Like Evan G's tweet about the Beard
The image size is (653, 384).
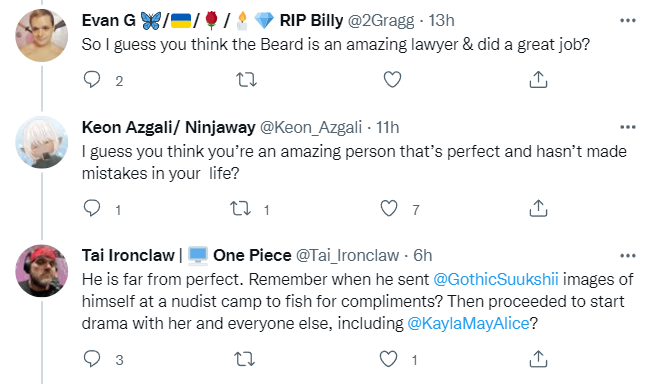(x=392, y=80)
